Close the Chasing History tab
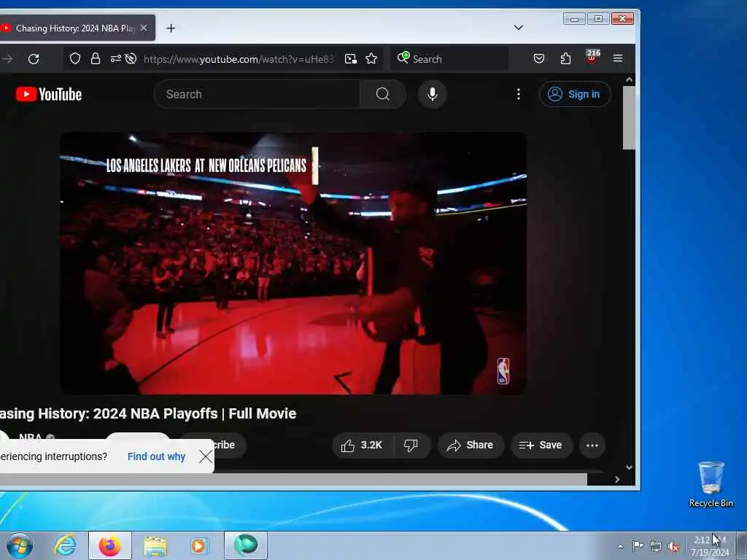Image resolution: width=747 pixels, height=560 pixels. (144, 28)
